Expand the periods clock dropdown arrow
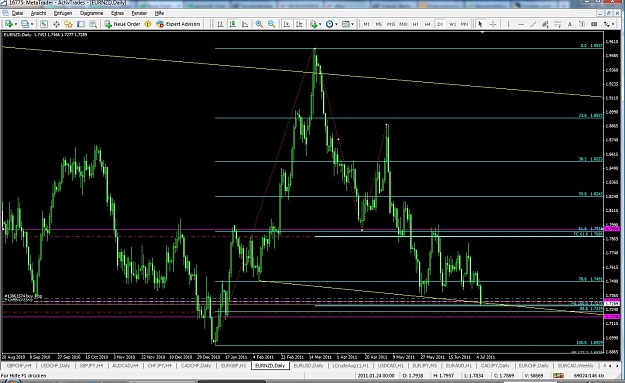The height and width of the screenshot is (383, 625). click(336, 24)
